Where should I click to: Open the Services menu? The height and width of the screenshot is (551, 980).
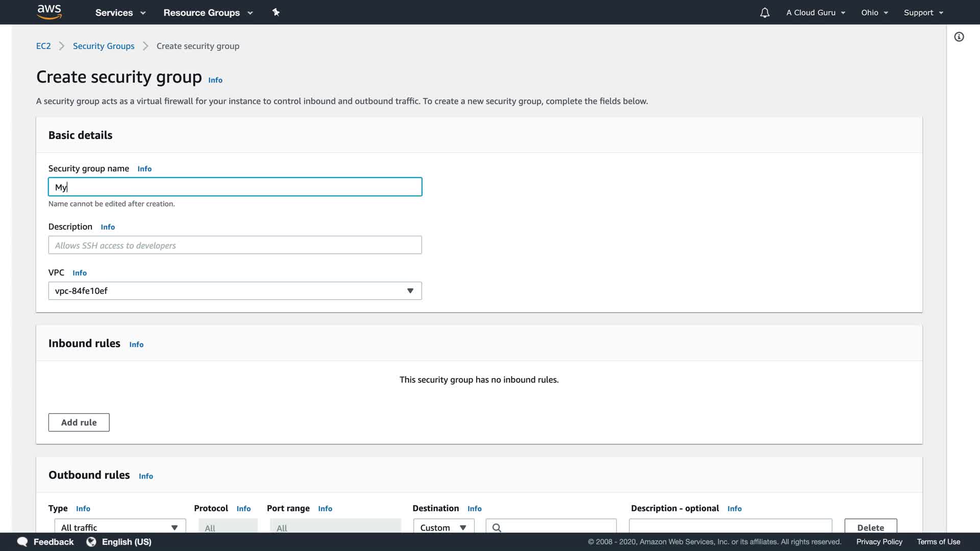[x=120, y=13]
